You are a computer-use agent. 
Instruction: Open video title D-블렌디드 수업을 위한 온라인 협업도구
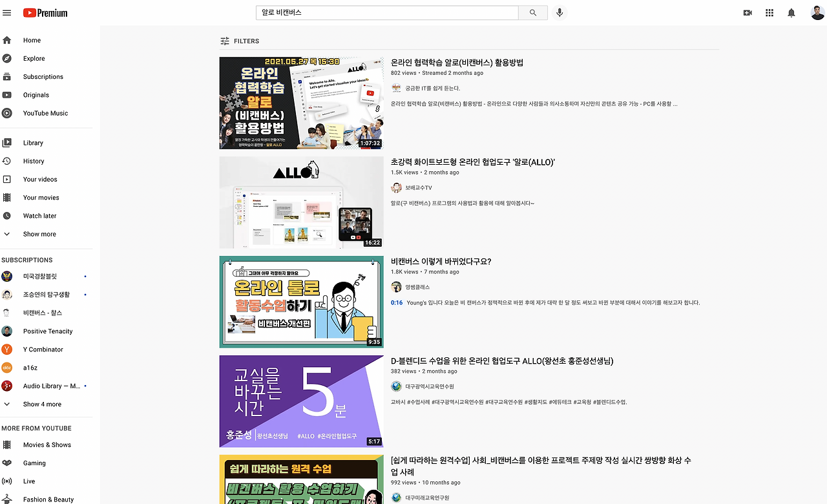coord(502,361)
